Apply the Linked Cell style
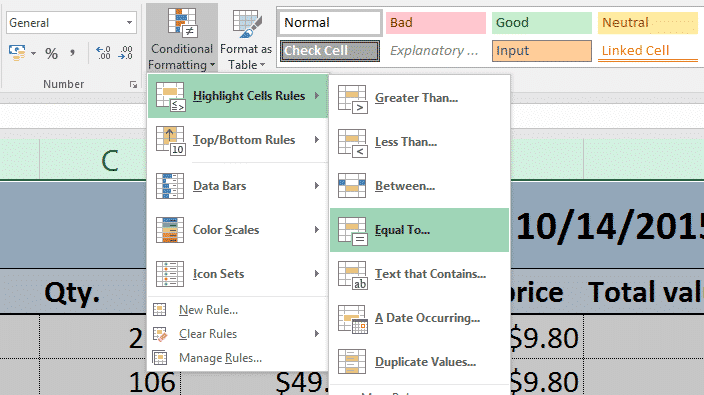 coord(648,51)
